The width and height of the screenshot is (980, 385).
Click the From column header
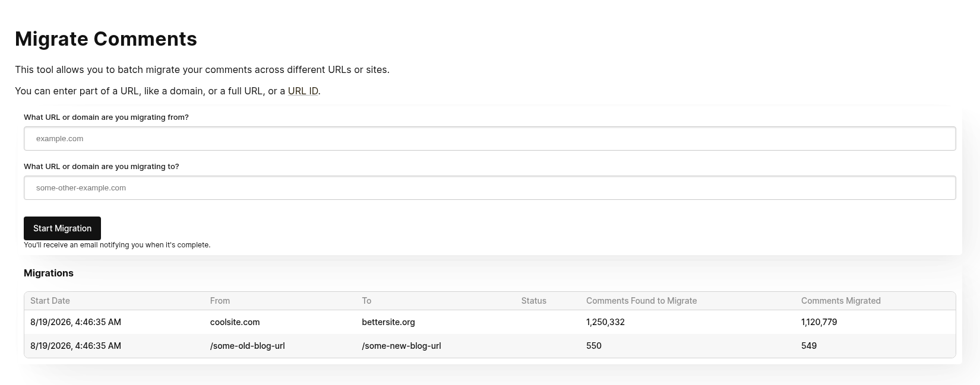point(220,301)
